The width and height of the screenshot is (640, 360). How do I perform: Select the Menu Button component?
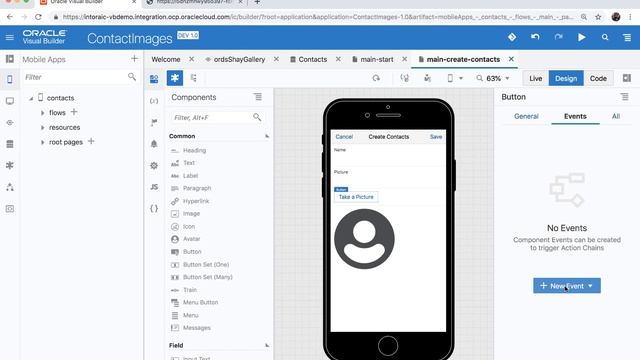(x=200, y=302)
